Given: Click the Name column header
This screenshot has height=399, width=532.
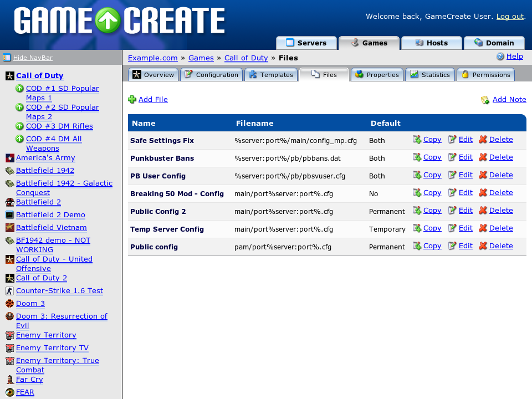Looking at the screenshot, I should coord(144,123).
